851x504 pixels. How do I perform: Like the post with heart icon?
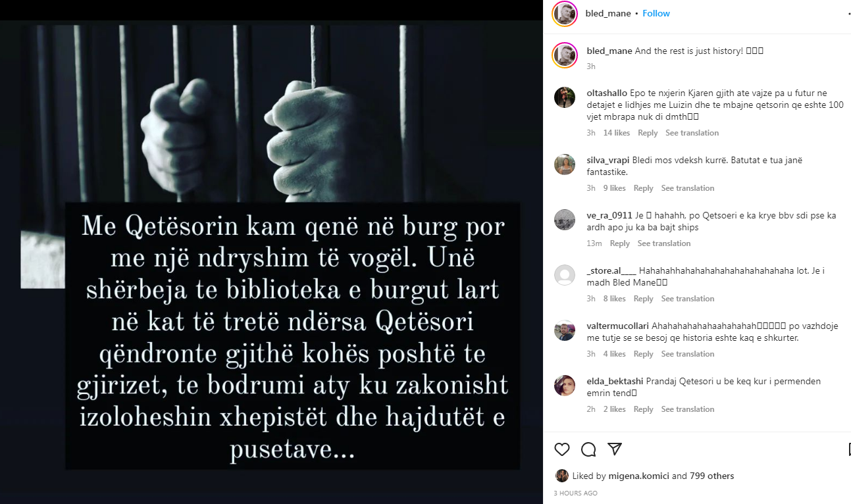(x=561, y=449)
